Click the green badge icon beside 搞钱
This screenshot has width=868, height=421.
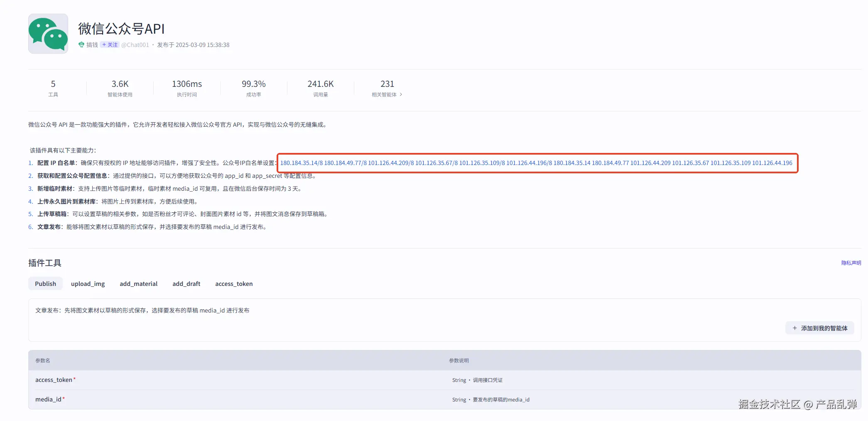(81, 45)
